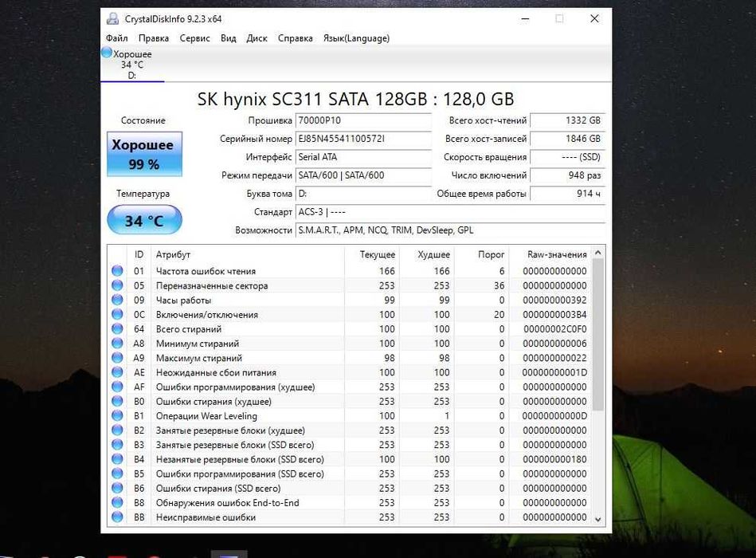Click the Общее время работы value 914 ч

[567, 194]
